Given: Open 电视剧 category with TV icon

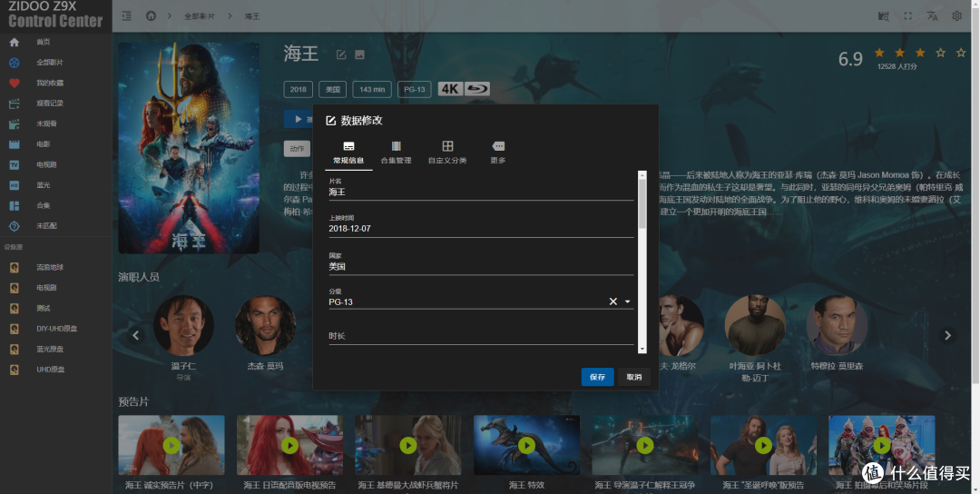Looking at the screenshot, I should (x=56, y=164).
